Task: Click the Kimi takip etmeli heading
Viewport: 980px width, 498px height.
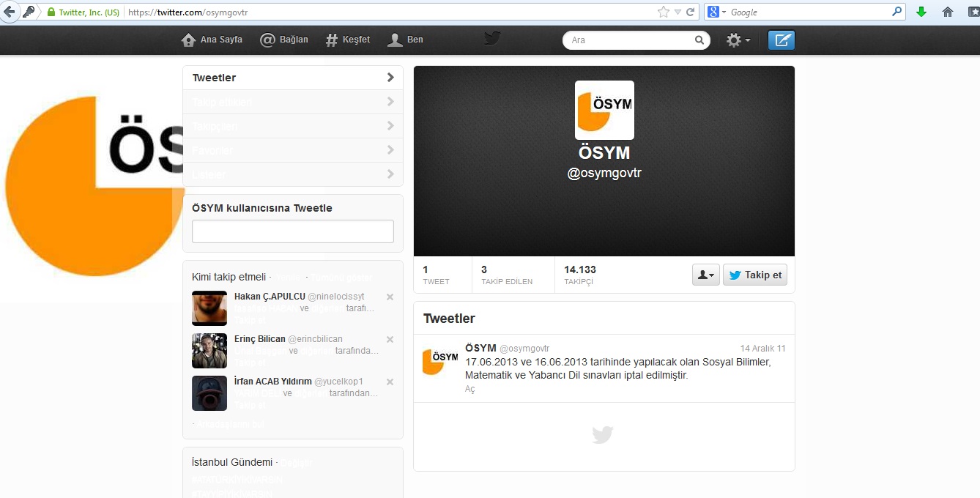Action: [229, 277]
